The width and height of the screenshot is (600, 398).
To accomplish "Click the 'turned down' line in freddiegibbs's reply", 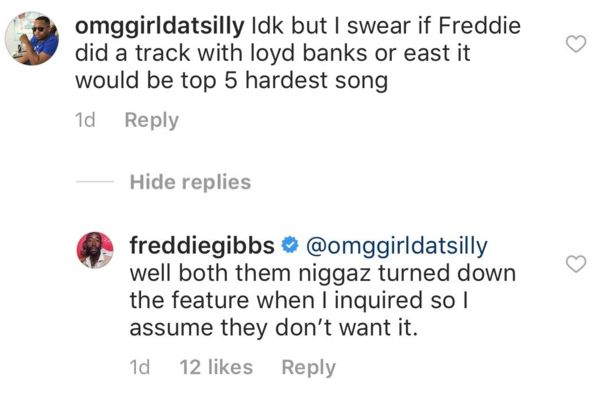I will pos(323,274).
